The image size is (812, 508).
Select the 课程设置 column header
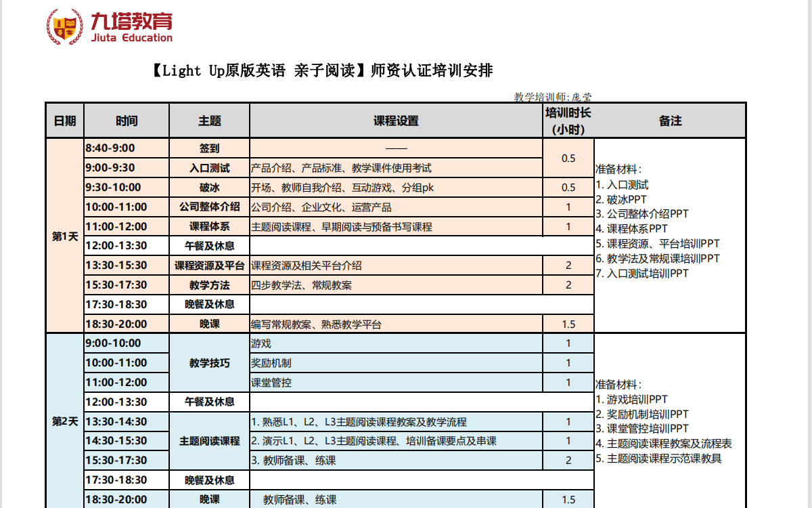click(x=396, y=121)
